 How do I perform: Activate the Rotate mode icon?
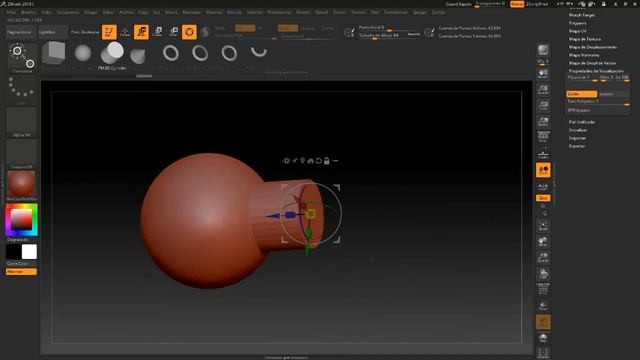click(173, 32)
